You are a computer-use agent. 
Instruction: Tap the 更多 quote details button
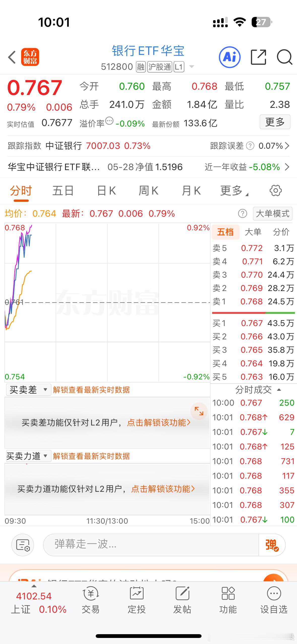click(275, 122)
